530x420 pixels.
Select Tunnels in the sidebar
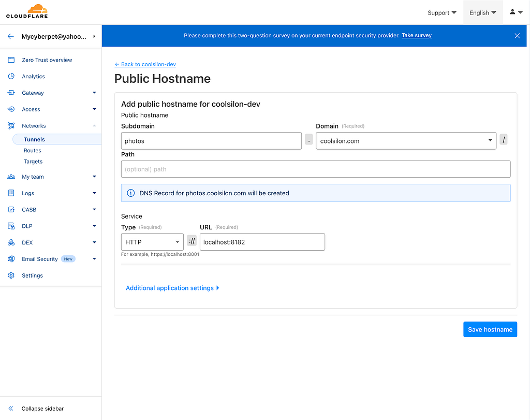(57, 139)
